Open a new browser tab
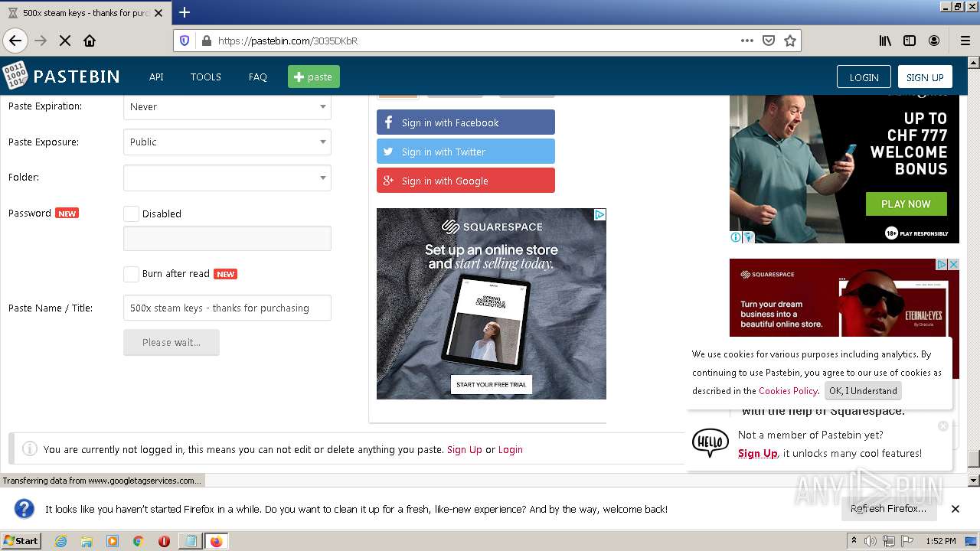Image resolution: width=980 pixels, height=551 pixels. pyautogui.click(x=185, y=12)
